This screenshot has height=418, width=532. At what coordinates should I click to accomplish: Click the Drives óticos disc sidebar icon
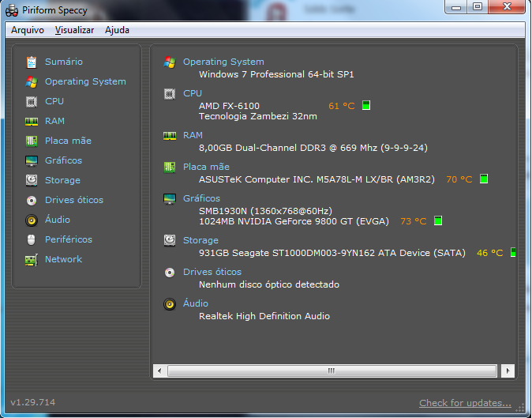pos(32,201)
